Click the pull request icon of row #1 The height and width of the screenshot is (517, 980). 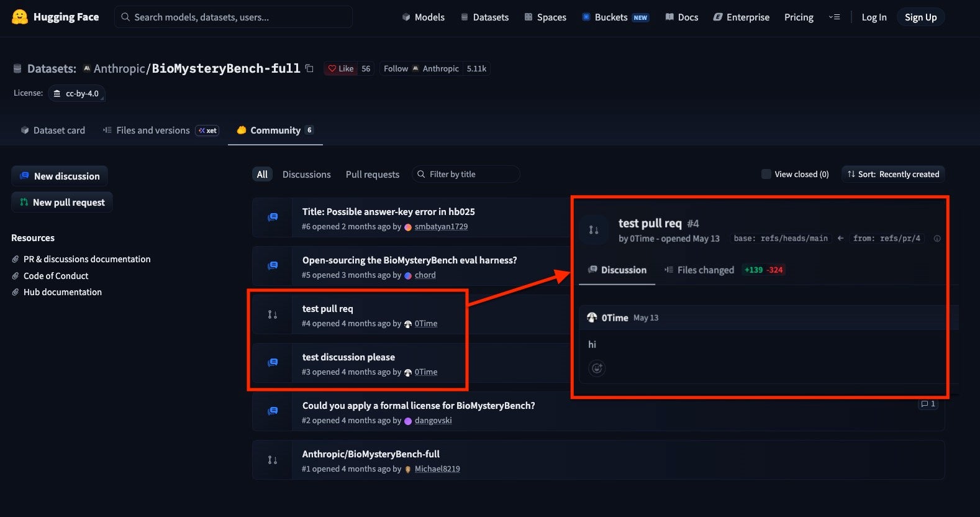[273, 460]
